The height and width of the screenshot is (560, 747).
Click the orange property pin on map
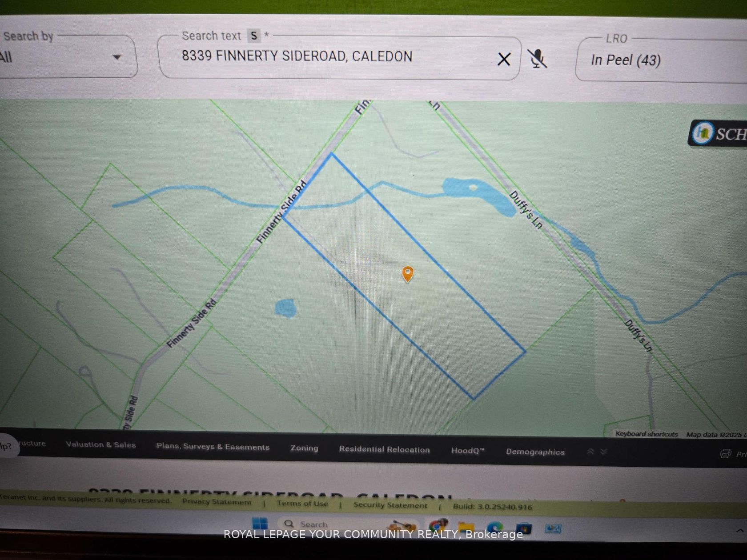(407, 273)
